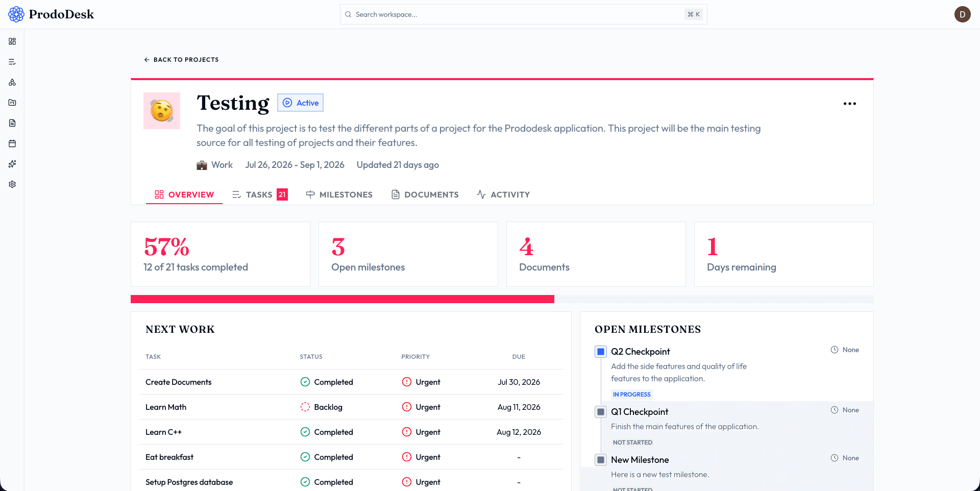Toggle the Q2 Checkpoint milestone checkbox
This screenshot has width=980, height=491.
pyautogui.click(x=601, y=352)
